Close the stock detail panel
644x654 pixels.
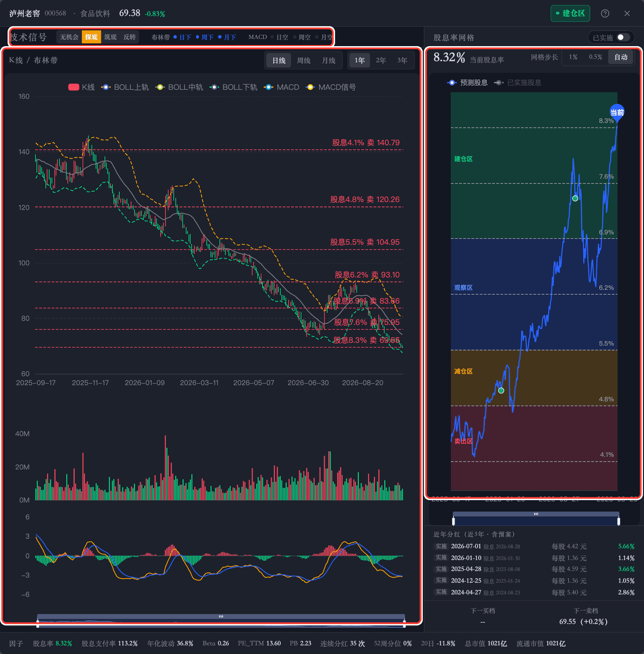tap(627, 14)
